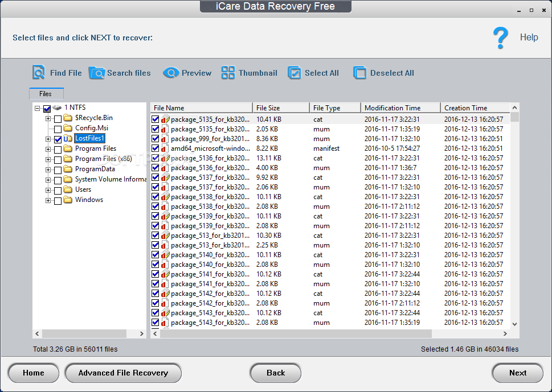Viewport: 552px width, 392px height.
Task: Check the Config.Msi folder checkbox
Action: pos(58,129)
